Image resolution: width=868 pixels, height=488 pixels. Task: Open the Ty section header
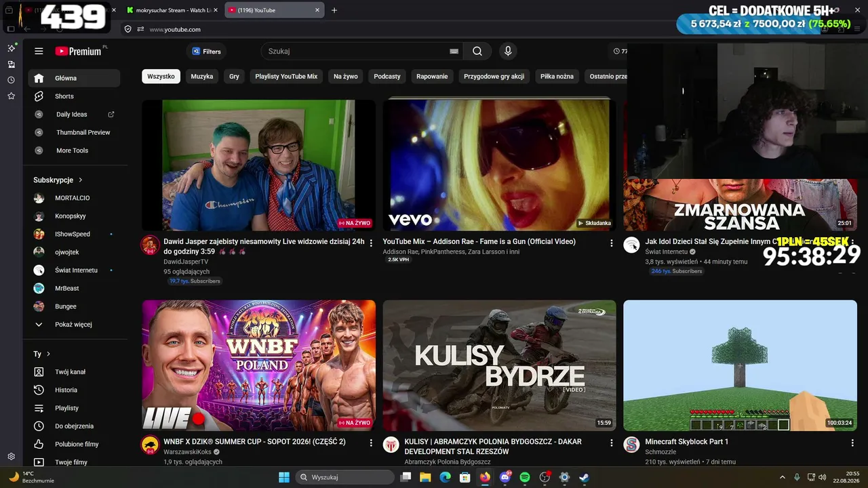pos(42,354)
